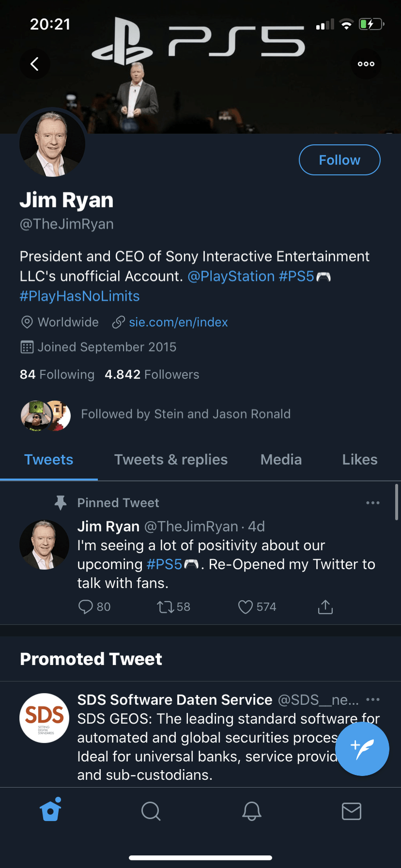Open the Search magnifier tab

tap(151, 811)
